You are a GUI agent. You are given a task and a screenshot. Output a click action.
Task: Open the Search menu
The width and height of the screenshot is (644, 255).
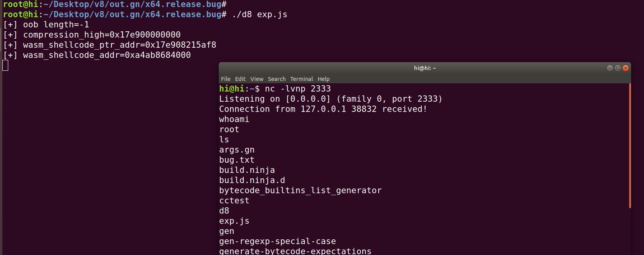[x=277, y=79]
